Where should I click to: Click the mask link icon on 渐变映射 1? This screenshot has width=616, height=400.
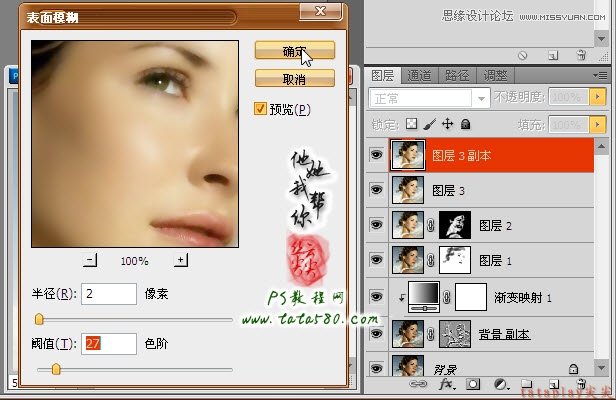click(447, 297)
